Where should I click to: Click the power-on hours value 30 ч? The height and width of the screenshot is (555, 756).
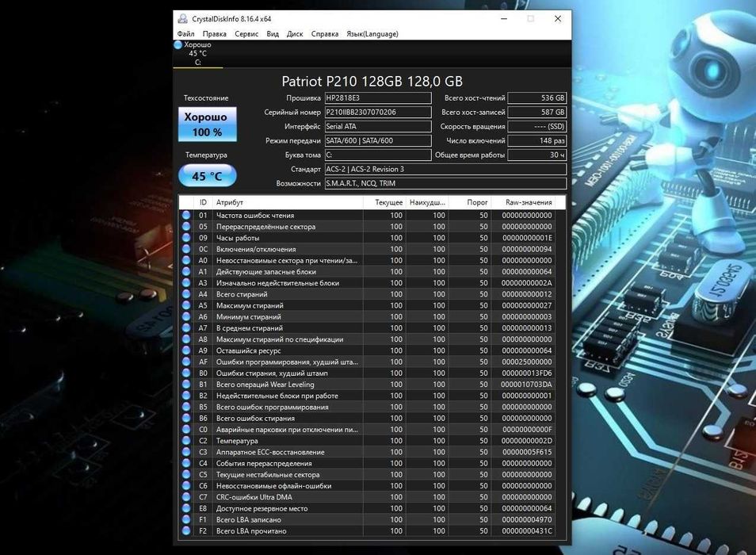(x=537, y=155)
